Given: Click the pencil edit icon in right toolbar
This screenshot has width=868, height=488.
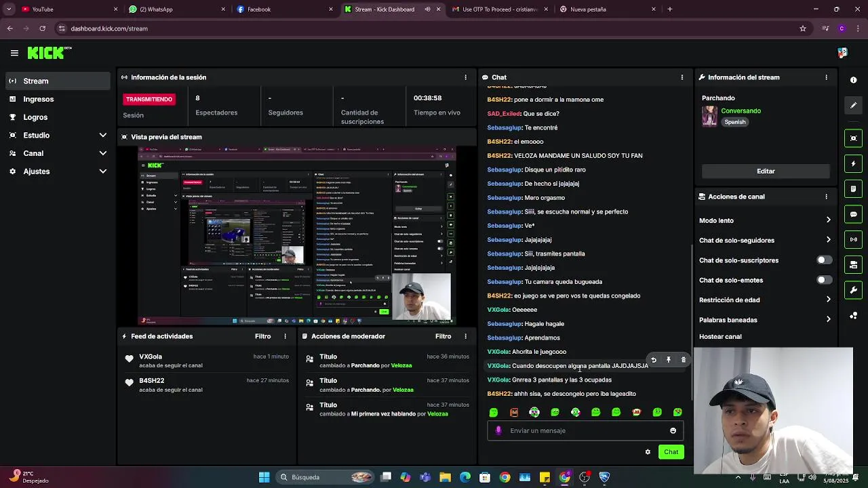Looking at the screenshot, I should [853, 105].
